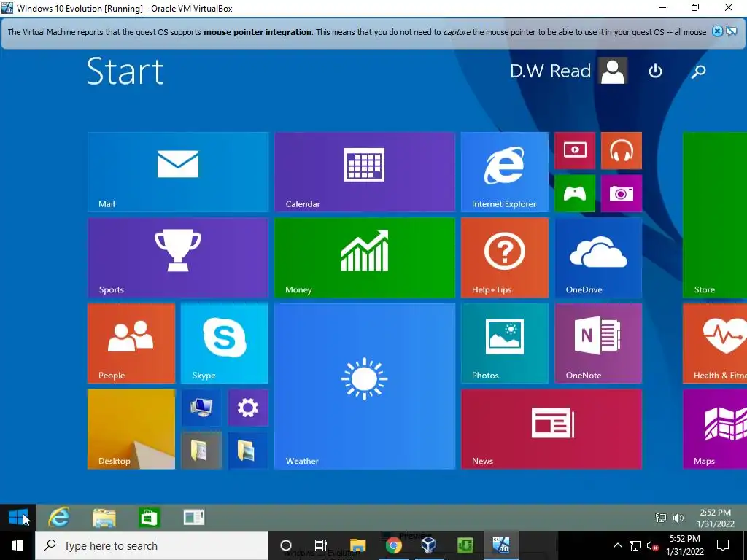Open the Documents folder small tile
The height and width of the screenshot is (560, 747).
tap(201, 451)
